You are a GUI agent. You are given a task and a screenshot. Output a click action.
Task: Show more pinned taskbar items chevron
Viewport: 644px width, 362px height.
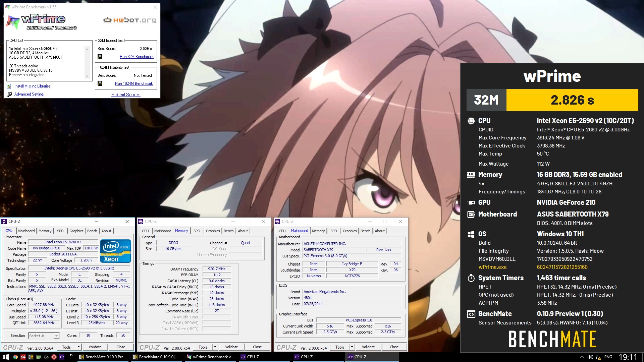click(x=71, y=356)
